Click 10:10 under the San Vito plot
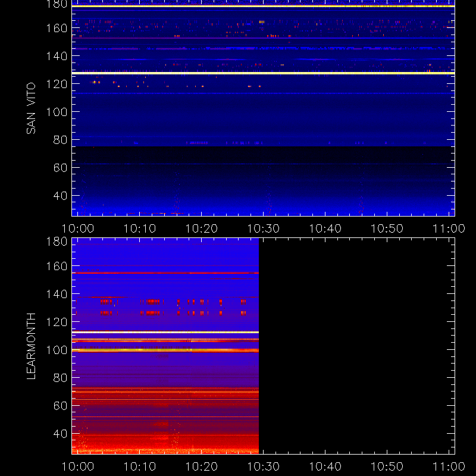The height and width of the screenshot is (476, 476). [140, 228]
